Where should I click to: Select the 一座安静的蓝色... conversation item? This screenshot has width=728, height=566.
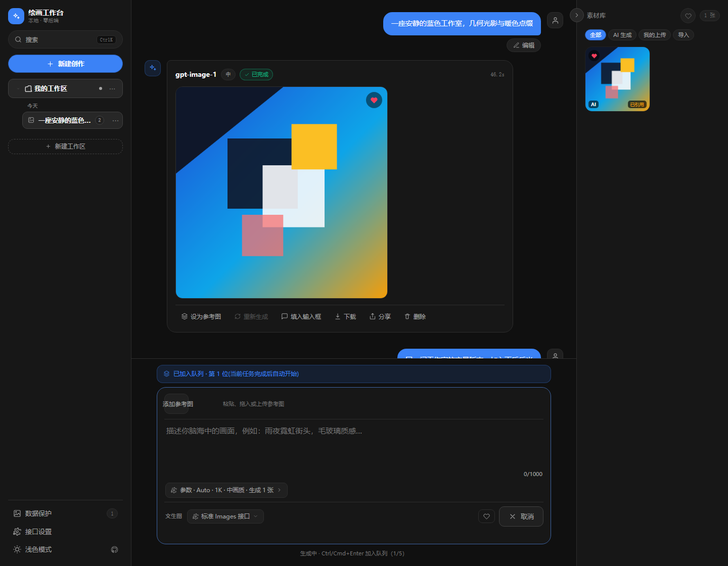pyautogui.click(x=72, y=120)
